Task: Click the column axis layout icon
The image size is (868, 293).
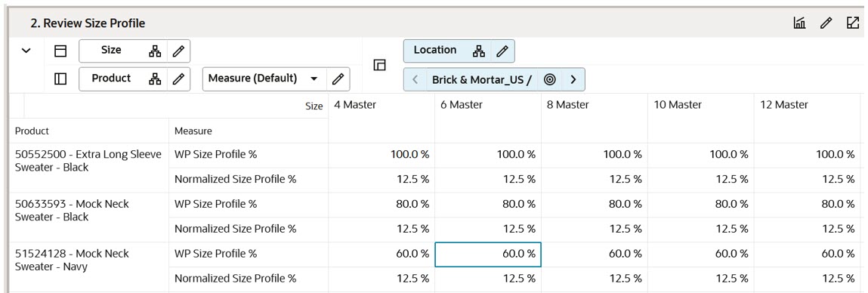Action: pos(60,51)
